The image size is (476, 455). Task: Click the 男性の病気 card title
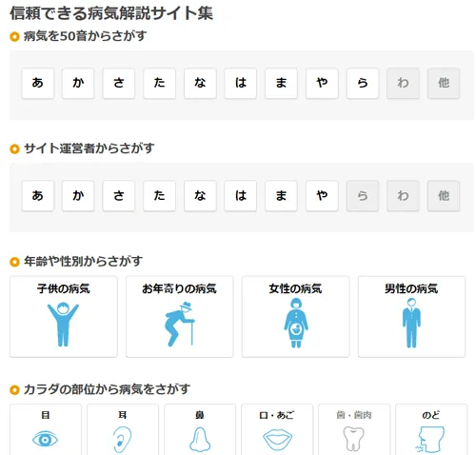(411, 288)
